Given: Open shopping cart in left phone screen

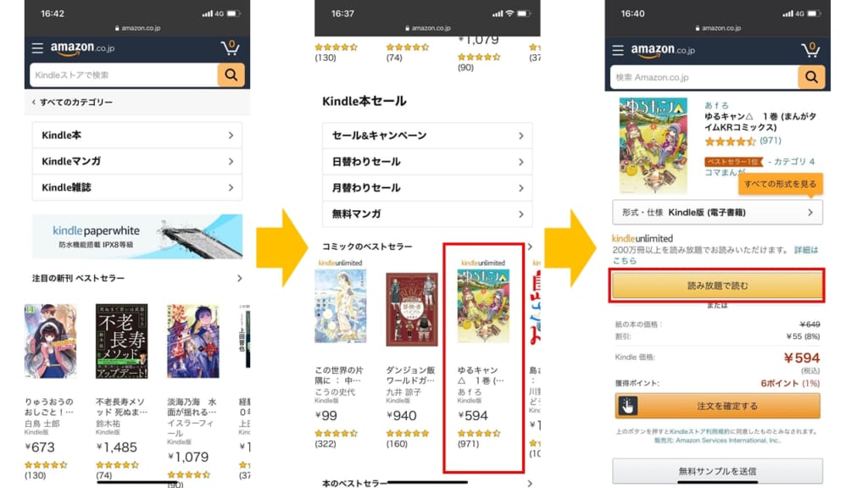Looking at the screenshot, I should tap(230, 47).
